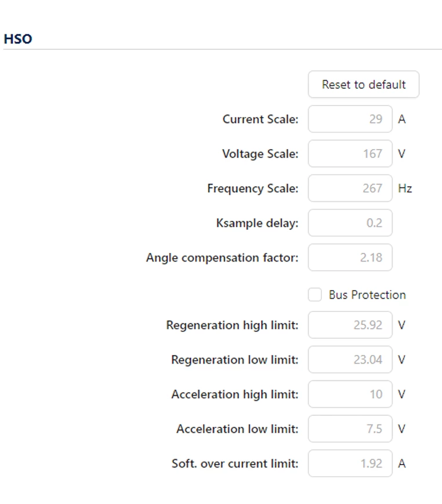Click the Angle compensation factor field

350,258
